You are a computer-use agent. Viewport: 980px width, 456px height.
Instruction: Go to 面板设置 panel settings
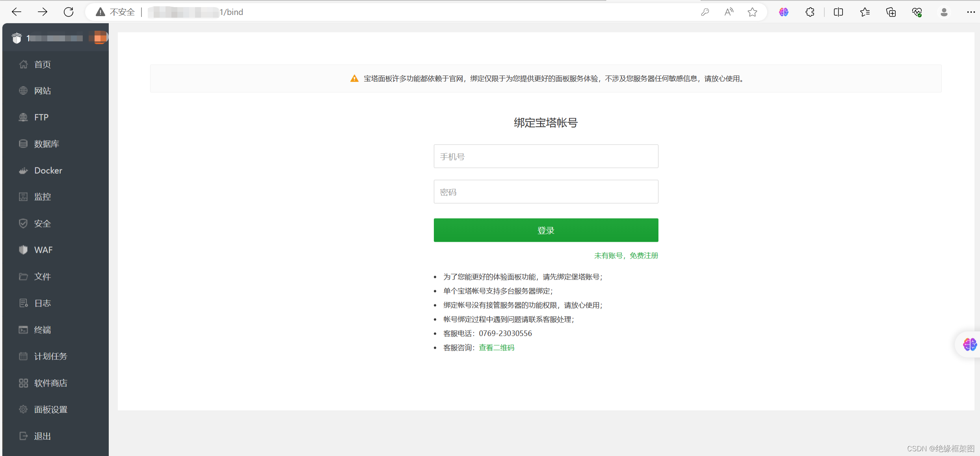coord(50,410)
